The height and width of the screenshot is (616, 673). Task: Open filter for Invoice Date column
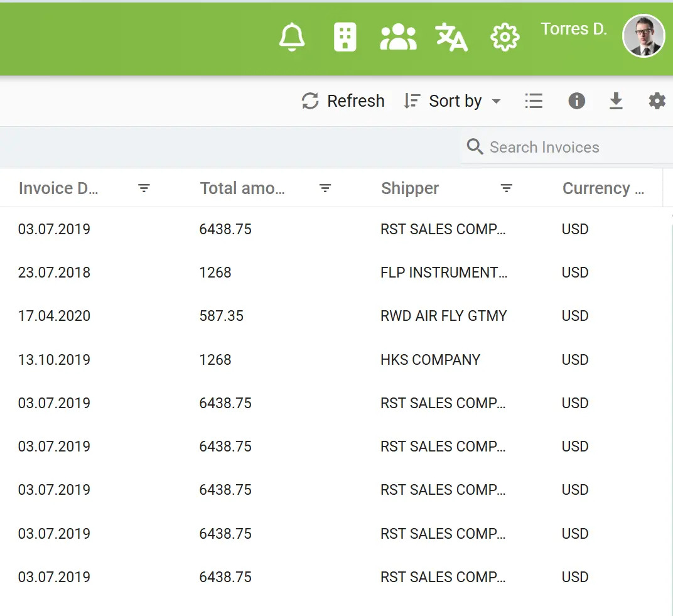click(144, 188)
